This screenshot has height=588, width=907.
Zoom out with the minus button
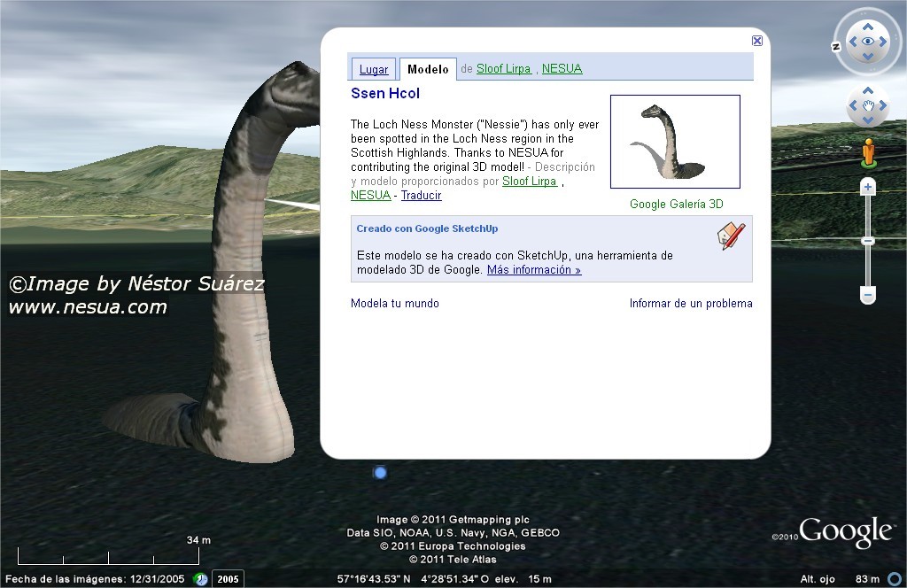[868, 296]
